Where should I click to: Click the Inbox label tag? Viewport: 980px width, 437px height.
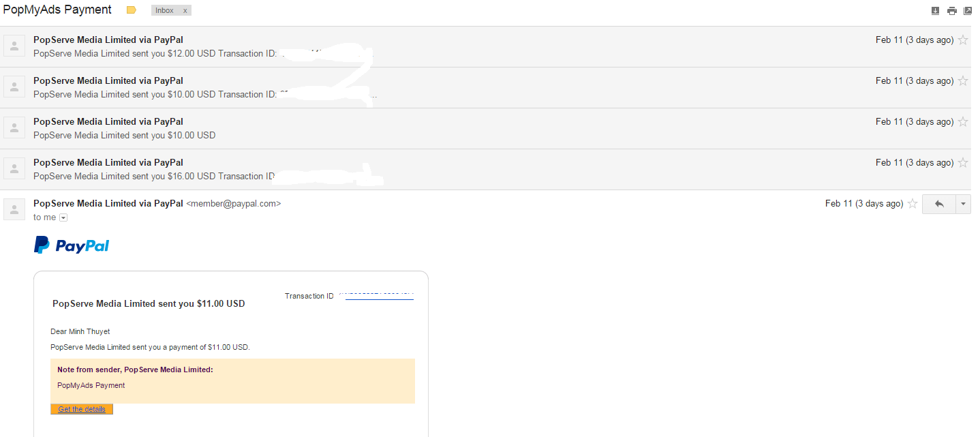[x=164, y=11]
